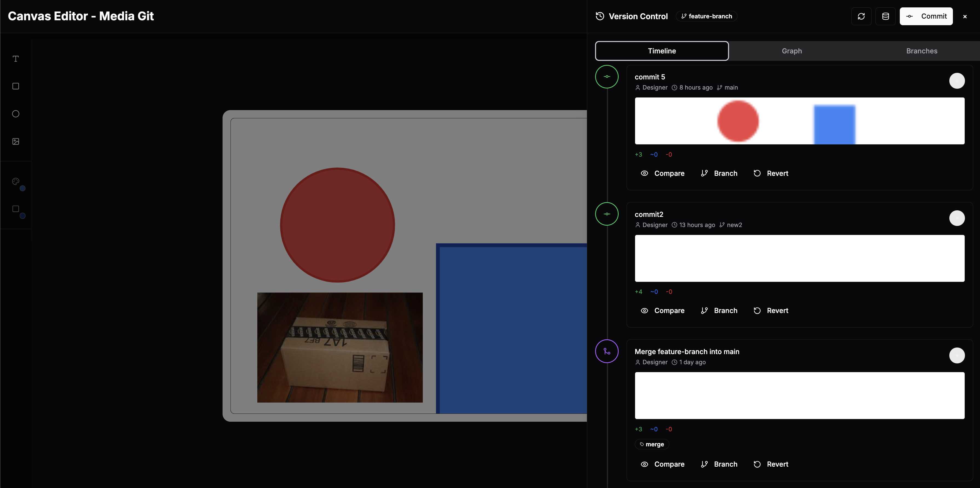Switch to the Graph tab

791,51
